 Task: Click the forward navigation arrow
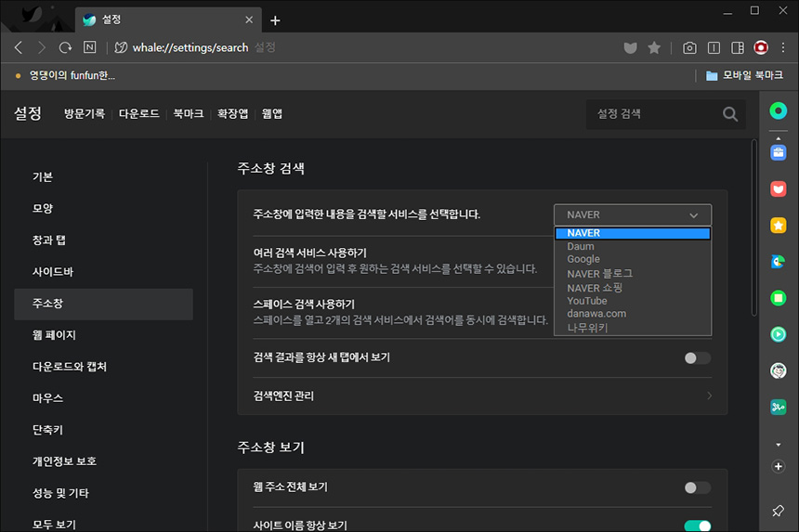click(x=42, y=48)
